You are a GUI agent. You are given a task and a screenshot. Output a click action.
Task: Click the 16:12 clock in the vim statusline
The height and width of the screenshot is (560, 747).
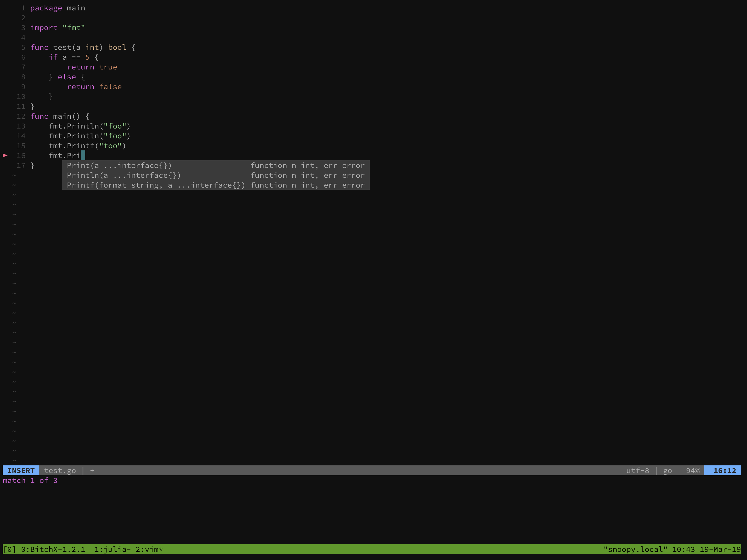coord(723,471)
